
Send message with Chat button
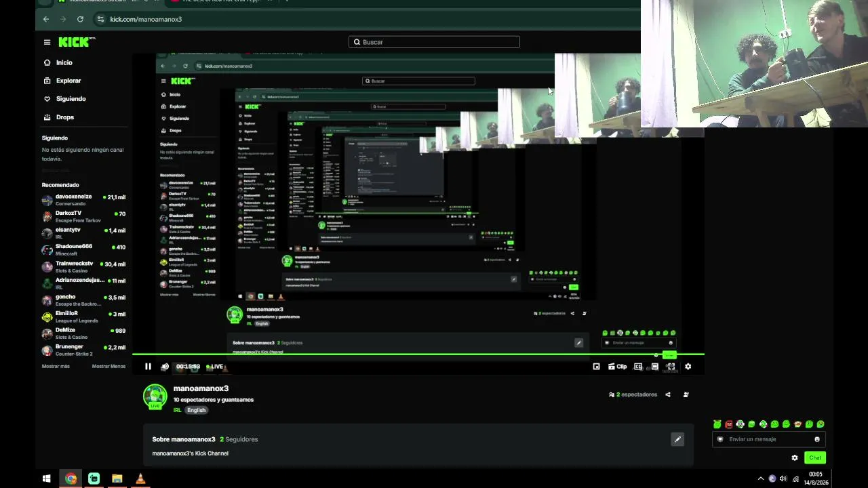[x=815, y=457]
